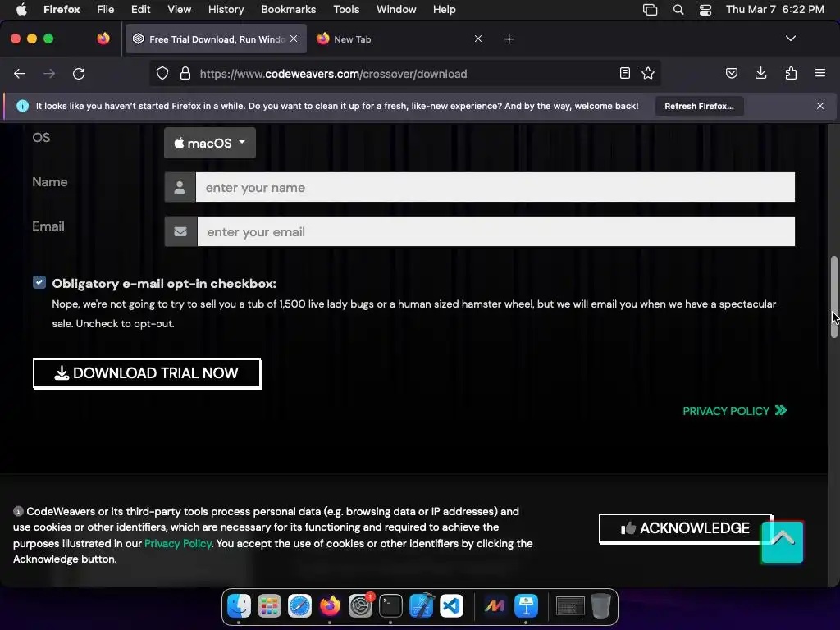Dismiss the refresh Firefox notification bar
Screen dimensions: 840x630
coord(820,106)
